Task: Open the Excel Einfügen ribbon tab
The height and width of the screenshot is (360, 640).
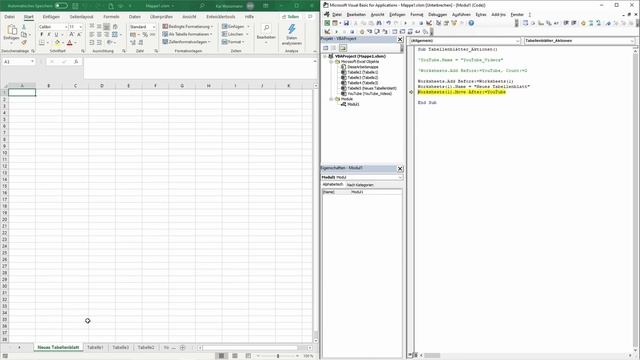Action: pos(51,17)
